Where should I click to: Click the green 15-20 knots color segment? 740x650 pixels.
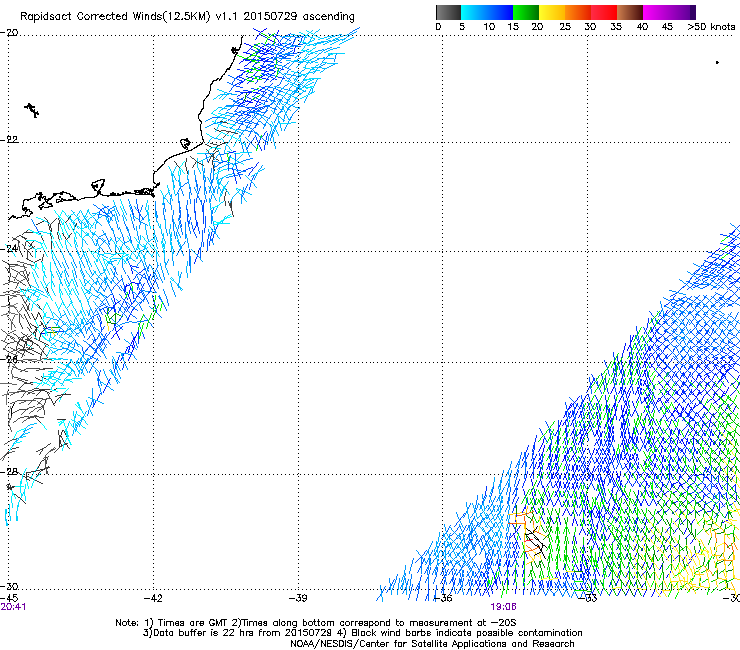pyautogui.click(x=525, y=12)
